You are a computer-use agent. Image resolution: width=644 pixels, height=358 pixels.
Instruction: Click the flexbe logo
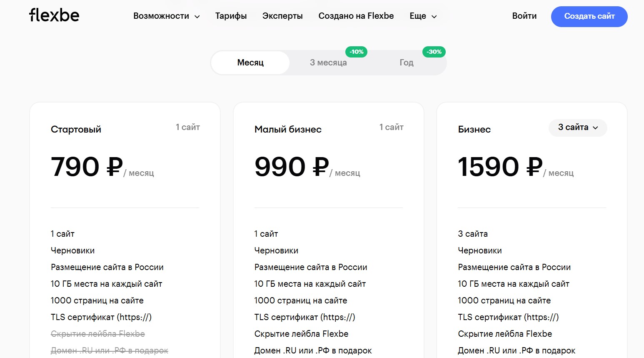(x=54, y=15)
